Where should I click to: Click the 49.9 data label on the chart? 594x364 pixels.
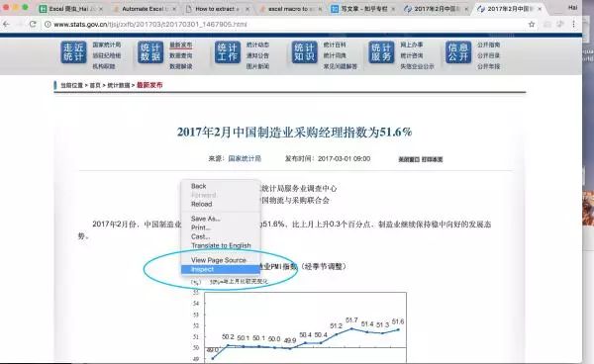[x=290, y=340]
